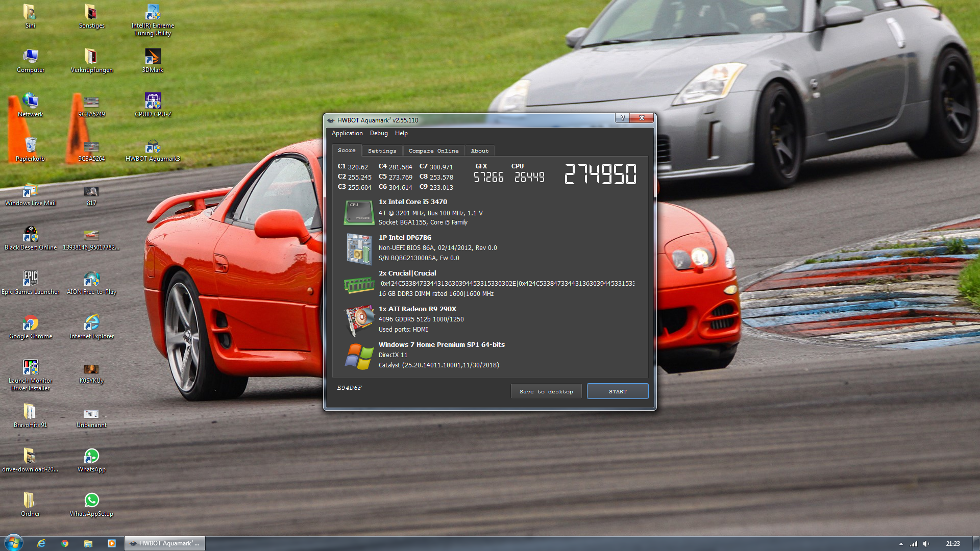980x551 pixels.
Task: Select the K0SYKUy image file
Action: pyautogui.click(x=91, y=373)
